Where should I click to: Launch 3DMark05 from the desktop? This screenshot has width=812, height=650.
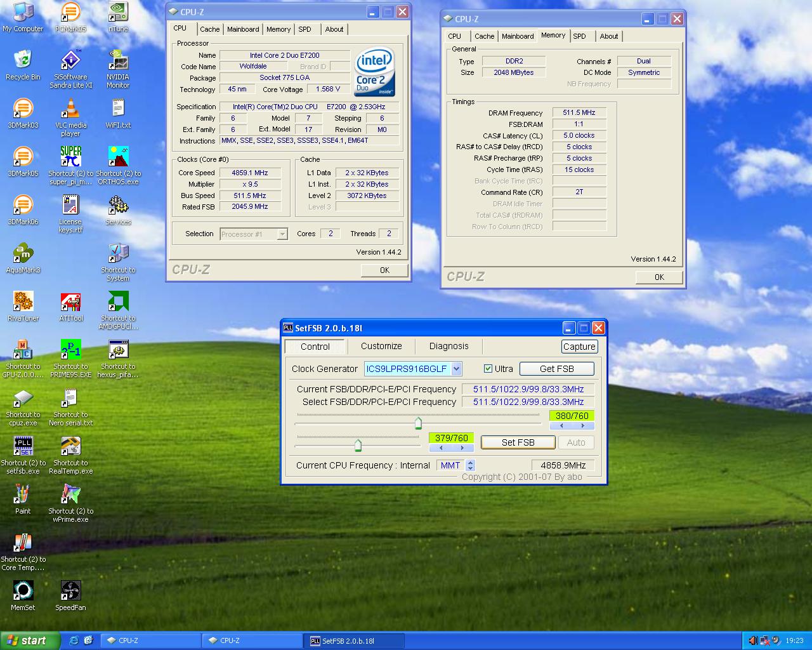tap(23, 162)
